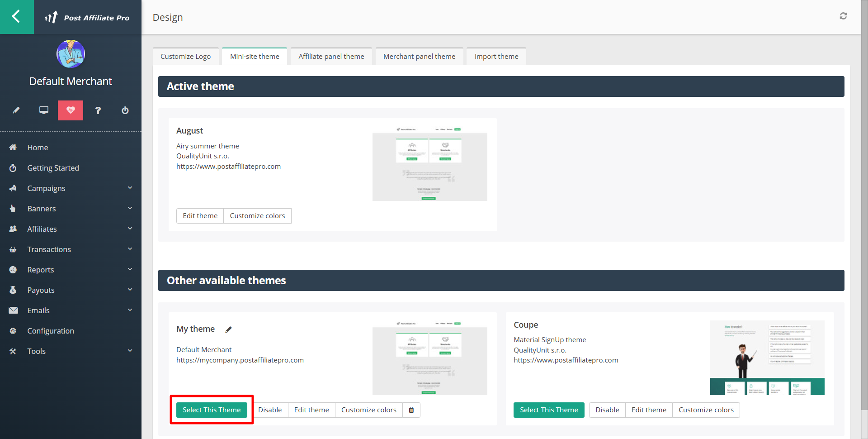Click the My theme preview thumbnail

(x=430, y=358)
